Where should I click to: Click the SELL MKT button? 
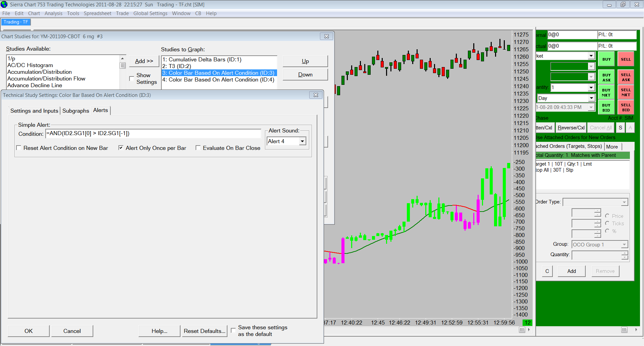(x=626, y=93)
